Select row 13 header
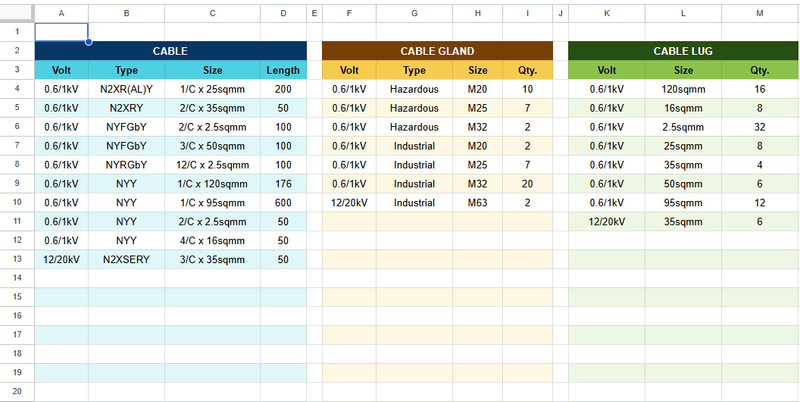Image resolution: width=800 pixels, height=402 pixels. [17, 259]
